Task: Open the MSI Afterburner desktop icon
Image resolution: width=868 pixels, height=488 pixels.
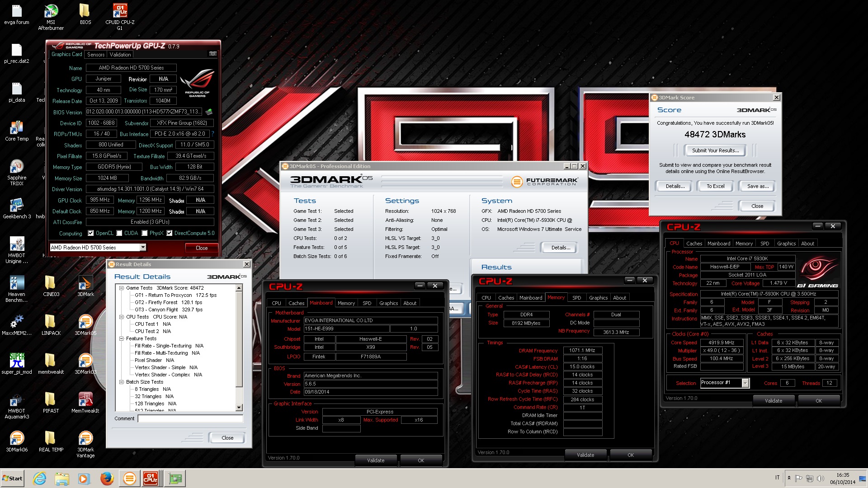Action: [x=51, y=17]
